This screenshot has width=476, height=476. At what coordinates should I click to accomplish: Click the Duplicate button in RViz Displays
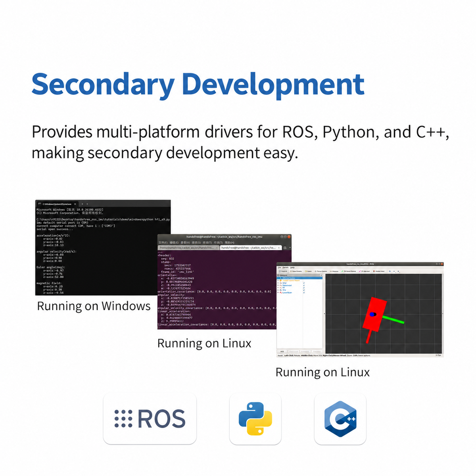coord(294,351)
